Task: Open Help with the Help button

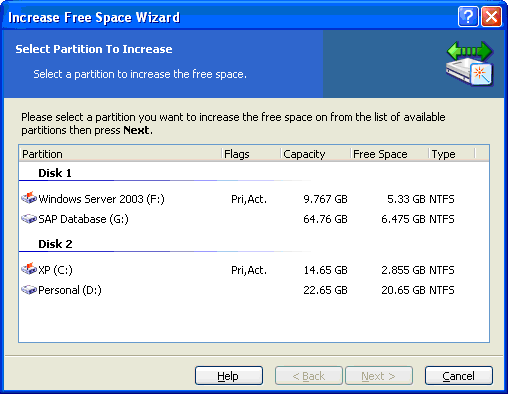Action: 229,376
